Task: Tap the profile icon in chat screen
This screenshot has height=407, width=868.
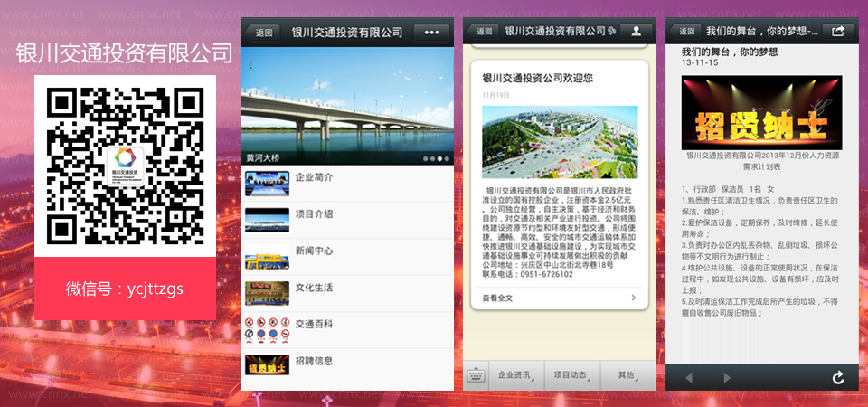Action: [636, 32]
